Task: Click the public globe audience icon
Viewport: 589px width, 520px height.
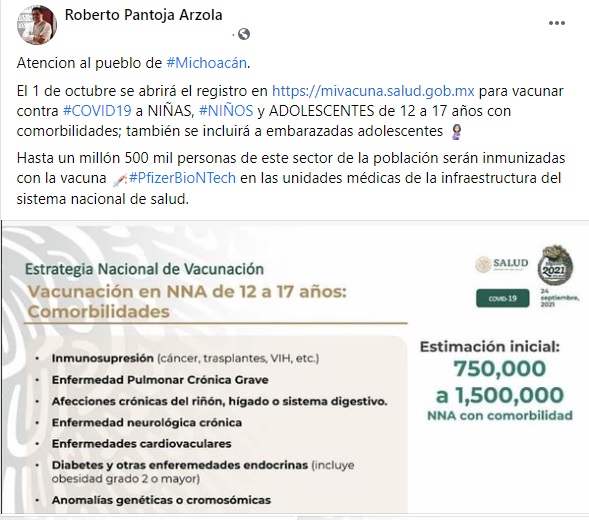Action: click(244, 34)
